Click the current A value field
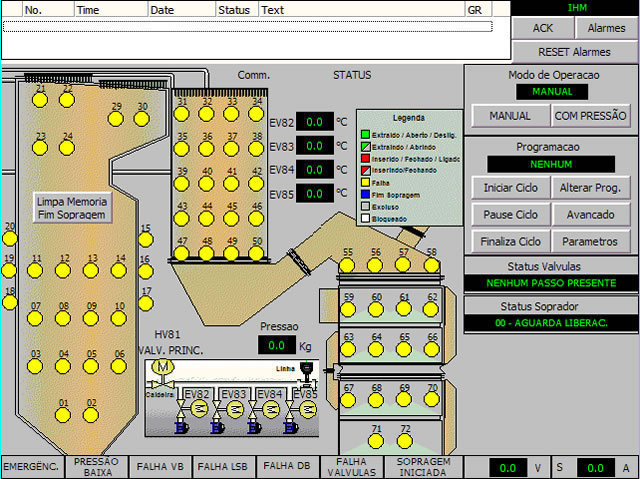Screen dimensions: 640x479 tap(596, 468)
